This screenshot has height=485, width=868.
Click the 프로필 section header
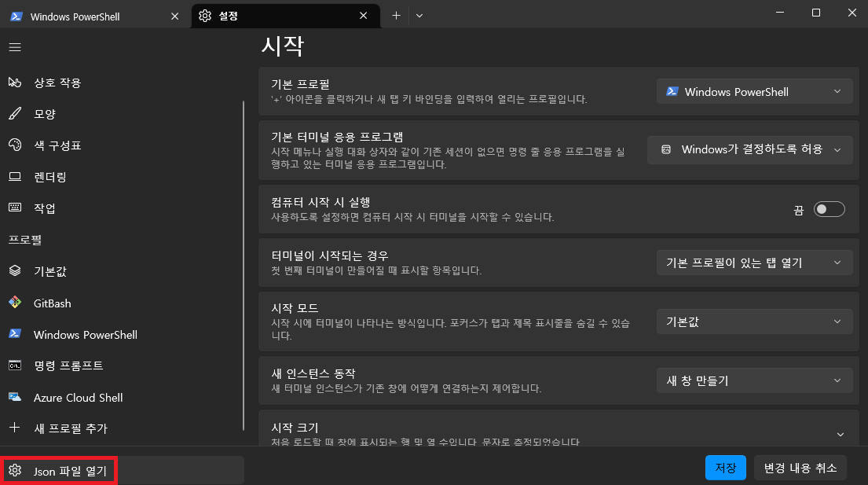point(25,240)
